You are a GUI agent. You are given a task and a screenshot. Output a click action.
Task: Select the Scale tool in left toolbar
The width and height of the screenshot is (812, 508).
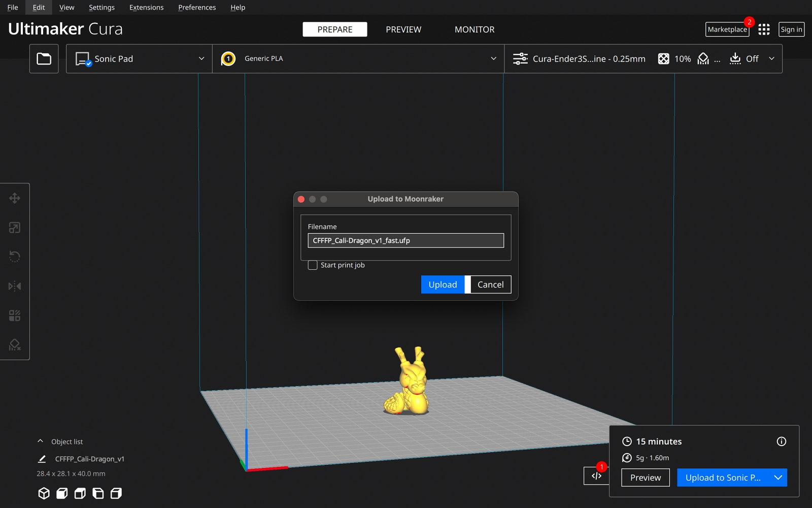15,228
